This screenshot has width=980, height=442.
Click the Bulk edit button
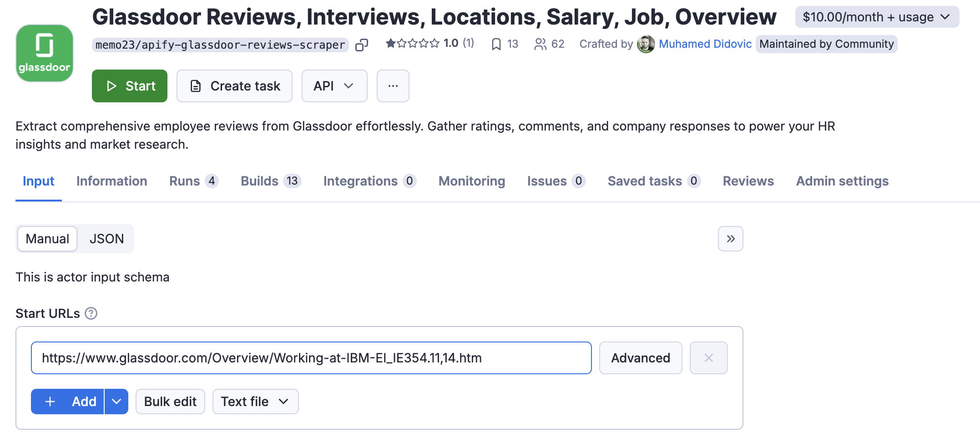tap(170, 402)
